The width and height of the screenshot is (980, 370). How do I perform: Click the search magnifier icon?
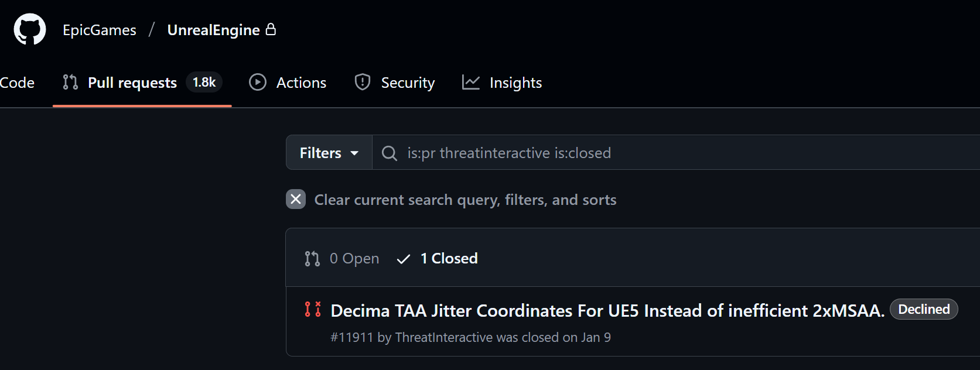click(x=390, y=153)
